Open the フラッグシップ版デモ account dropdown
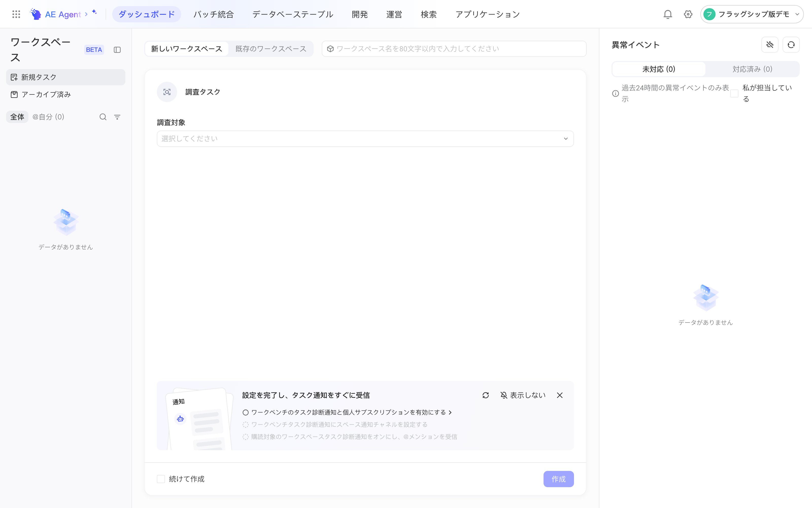This screenshot has height=508, width=812. click(x=752, y=14)
